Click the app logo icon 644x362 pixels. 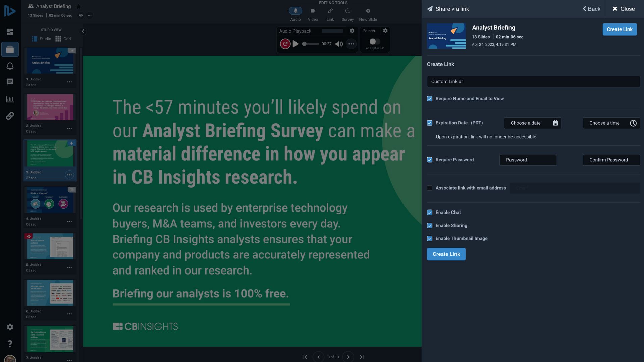click(10, 11)
